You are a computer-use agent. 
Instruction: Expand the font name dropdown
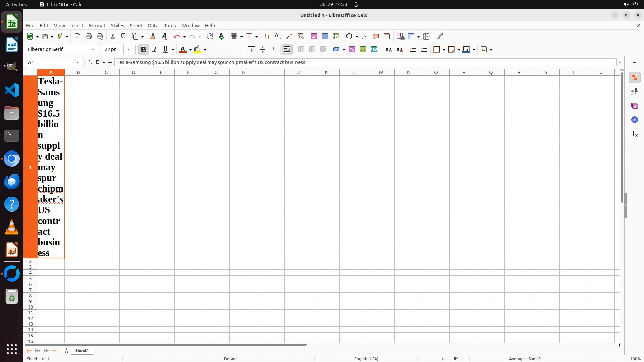[93, 49]
